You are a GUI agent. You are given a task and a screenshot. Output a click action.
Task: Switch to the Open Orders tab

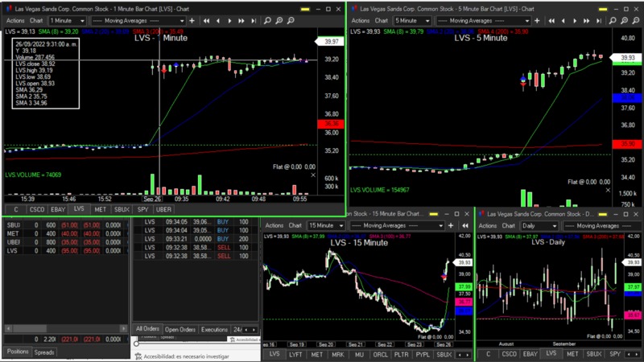[180, 329]
